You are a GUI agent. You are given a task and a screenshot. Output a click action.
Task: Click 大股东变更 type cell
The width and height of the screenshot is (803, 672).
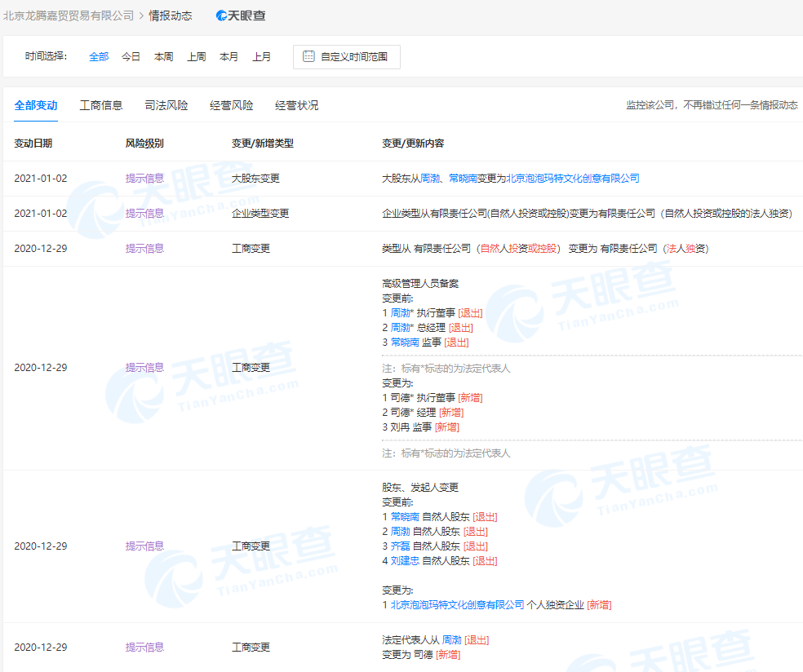[x=255, y=178]
